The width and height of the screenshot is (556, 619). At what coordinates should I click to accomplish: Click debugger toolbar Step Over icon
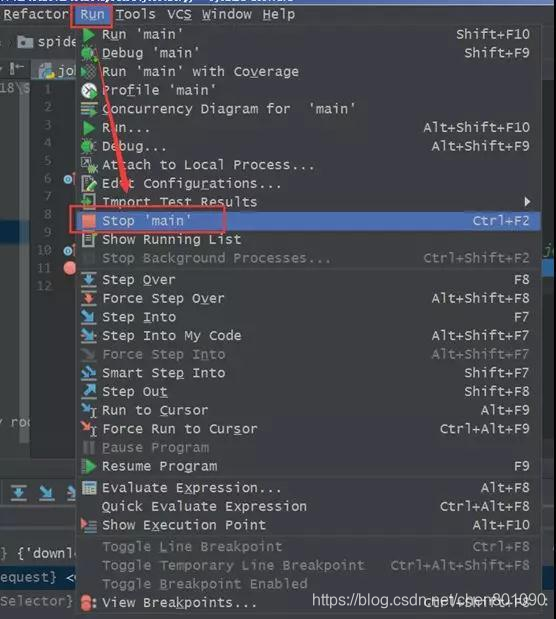point(19,492)
